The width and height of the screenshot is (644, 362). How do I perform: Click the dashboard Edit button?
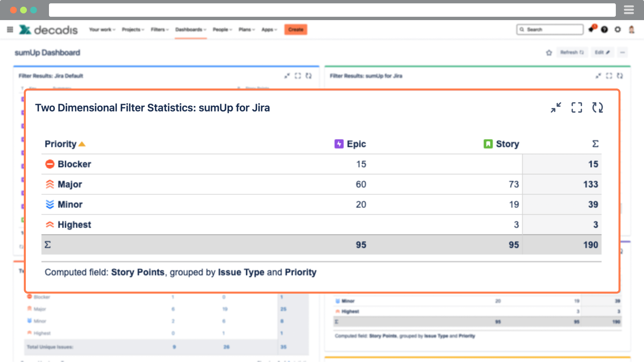click(602, 52)
